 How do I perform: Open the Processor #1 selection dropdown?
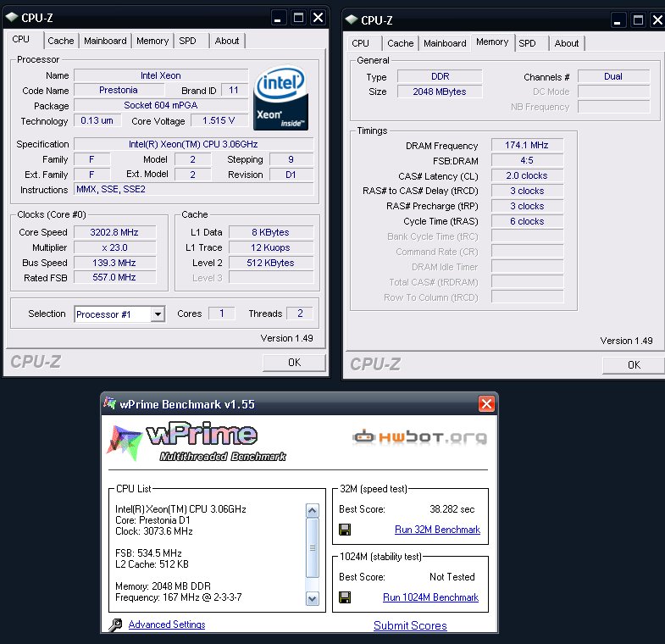tap(158, 314)
